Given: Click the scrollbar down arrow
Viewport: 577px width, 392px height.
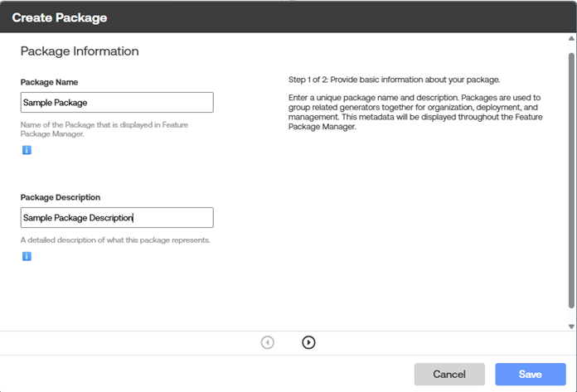Looking at the screenshot, I should click(571, 327).
